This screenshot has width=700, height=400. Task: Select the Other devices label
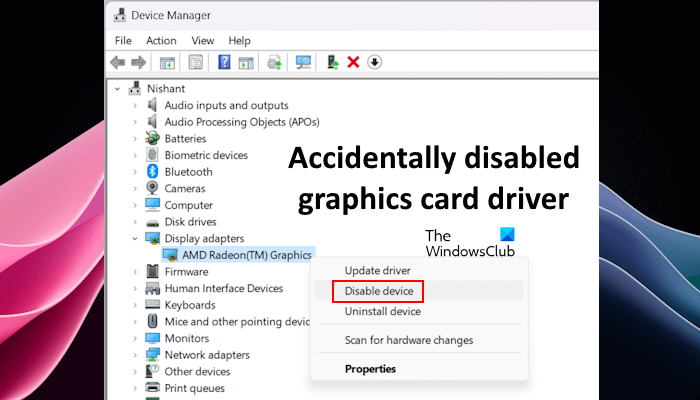197,371
